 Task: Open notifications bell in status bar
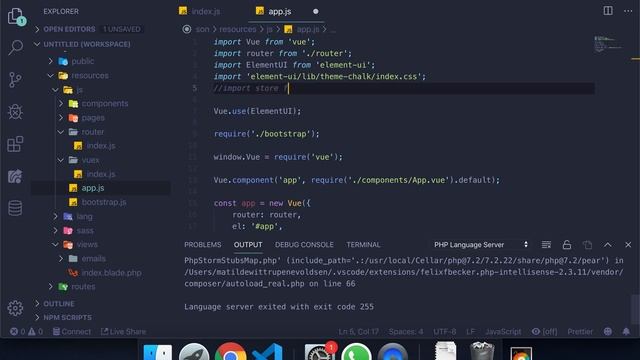626,331
